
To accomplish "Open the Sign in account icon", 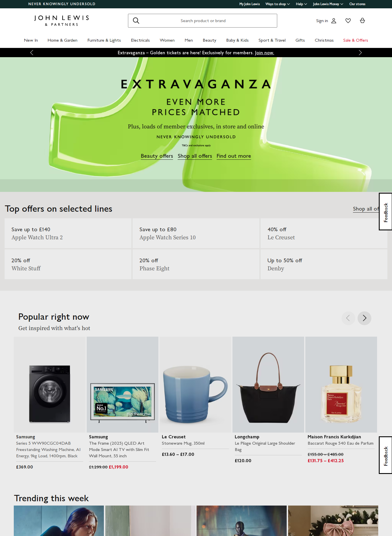I will (x=334, y=21).
